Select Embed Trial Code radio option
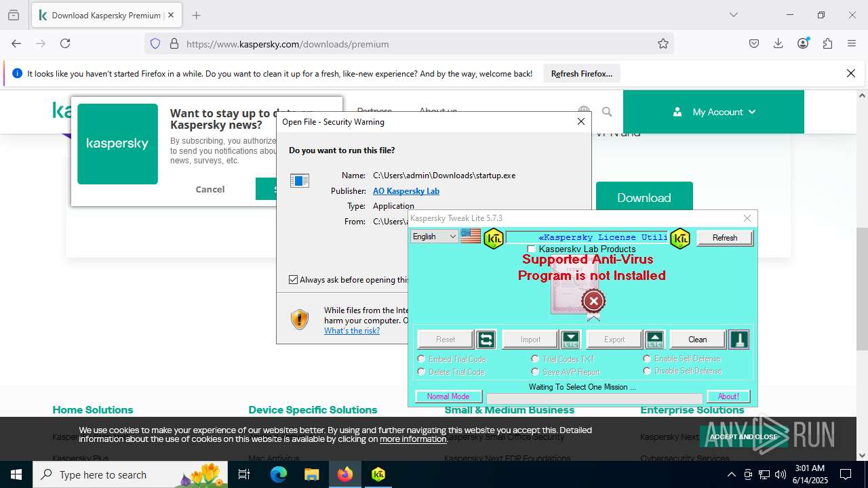 pyautogui.click(x=422, y=359)
